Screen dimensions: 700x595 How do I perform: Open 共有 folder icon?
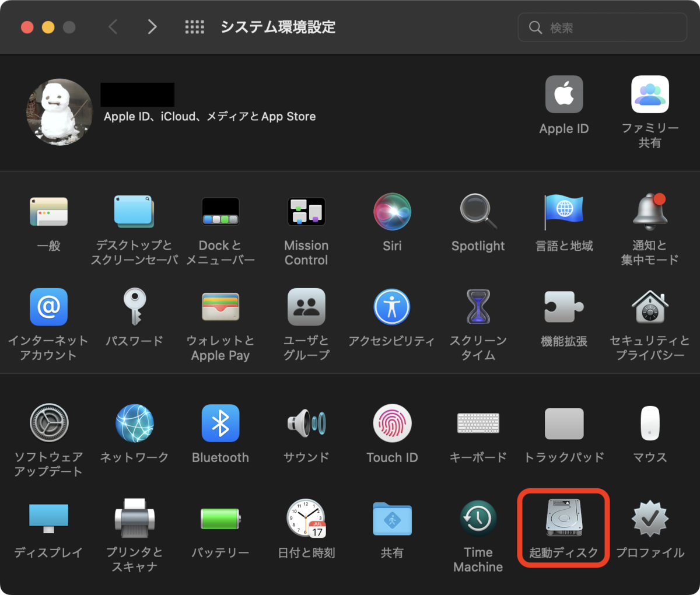pyautogui.click(x=392, y=519)
